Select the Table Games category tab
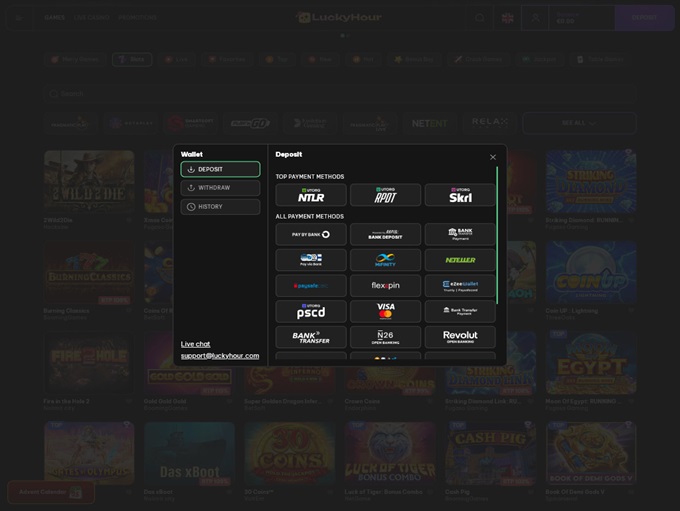This screenshot has height=511, width=680. 600,59
